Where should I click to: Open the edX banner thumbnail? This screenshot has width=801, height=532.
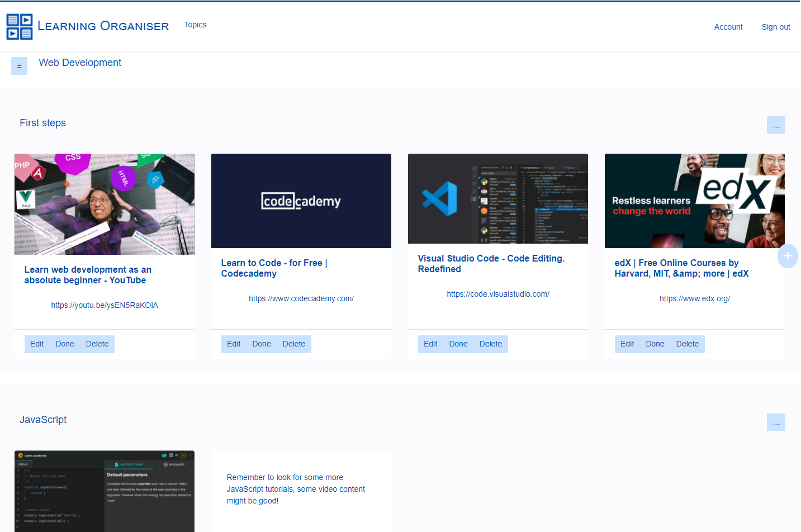(x=694, y=201)
